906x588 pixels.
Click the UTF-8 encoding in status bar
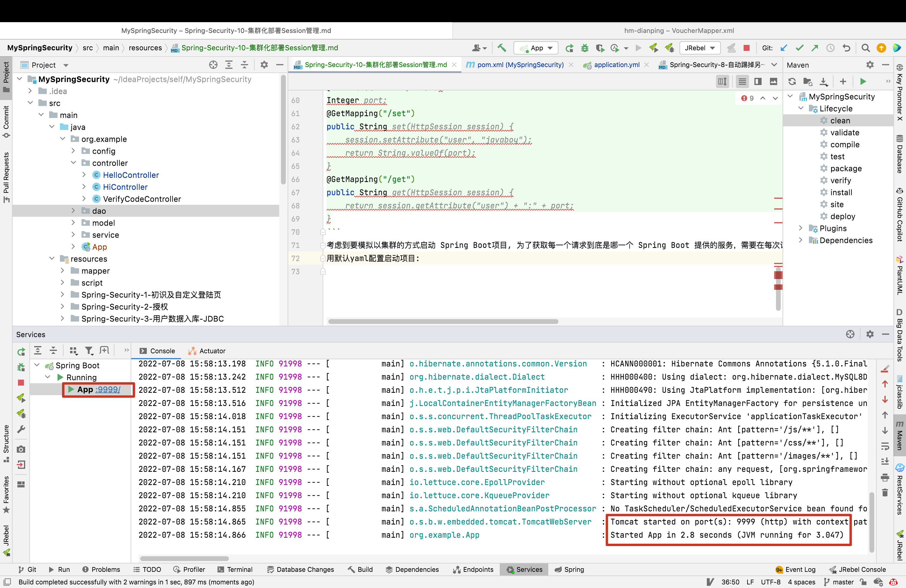pyautogui.click(x=771, y=582)
